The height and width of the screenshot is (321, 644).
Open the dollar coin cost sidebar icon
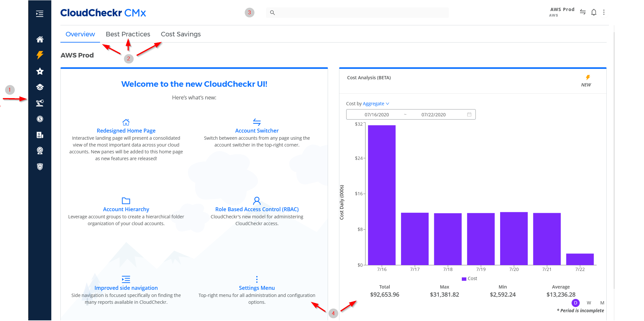click(x=40, y=119)
